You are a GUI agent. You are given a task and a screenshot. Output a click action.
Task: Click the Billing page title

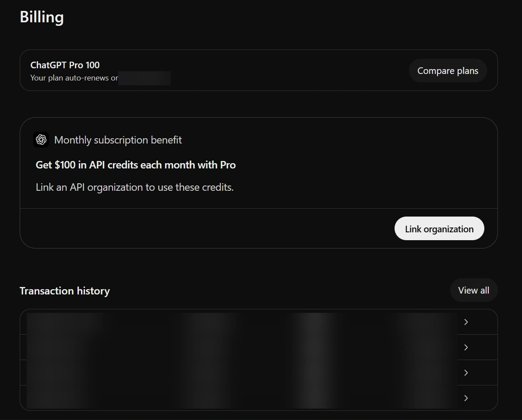click(x=42, y=17)
